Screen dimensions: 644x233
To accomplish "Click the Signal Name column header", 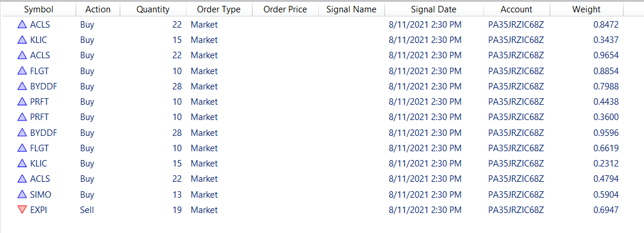I will point(351,9).
